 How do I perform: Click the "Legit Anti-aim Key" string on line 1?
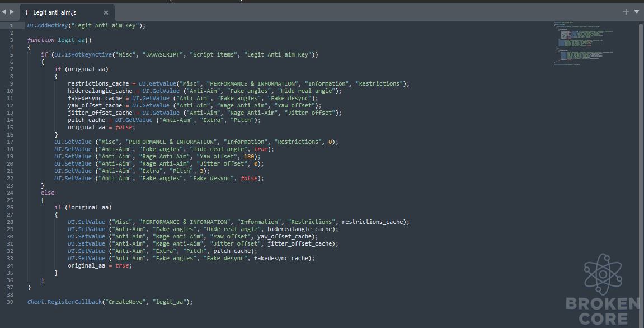point(105,26)
